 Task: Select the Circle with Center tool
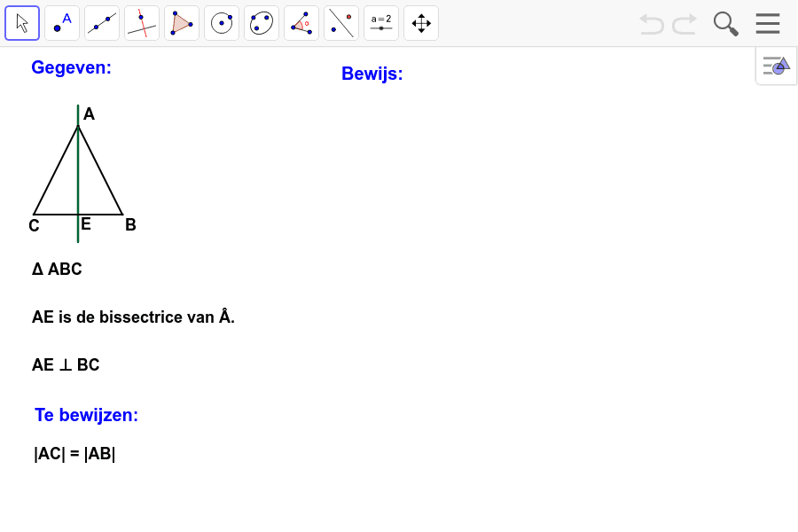222,23
